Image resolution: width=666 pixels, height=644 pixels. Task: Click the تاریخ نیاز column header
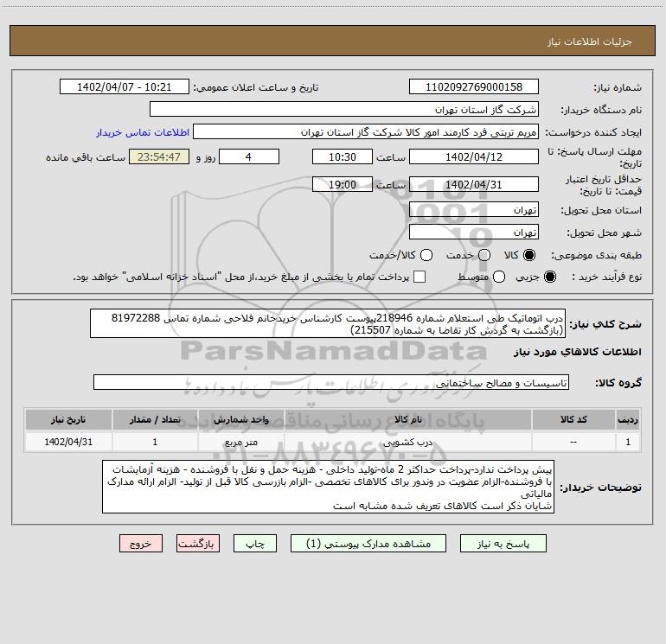68,419
